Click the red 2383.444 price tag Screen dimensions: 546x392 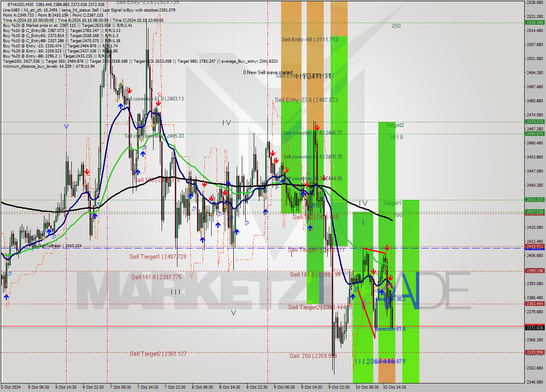534,303
